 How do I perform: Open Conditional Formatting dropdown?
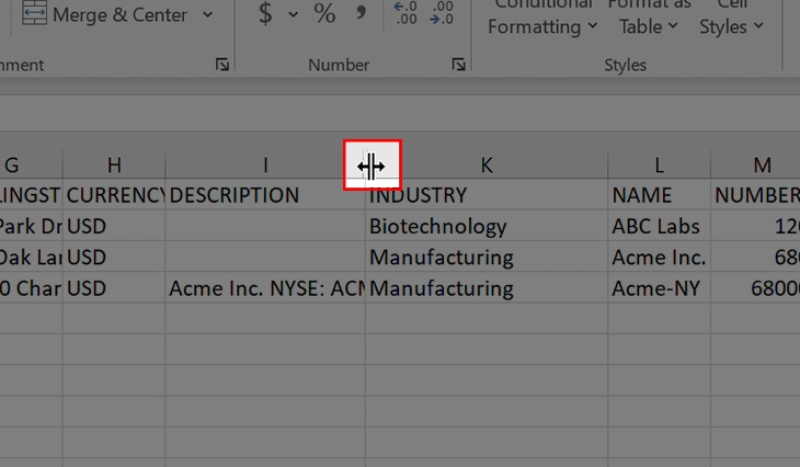543,20
